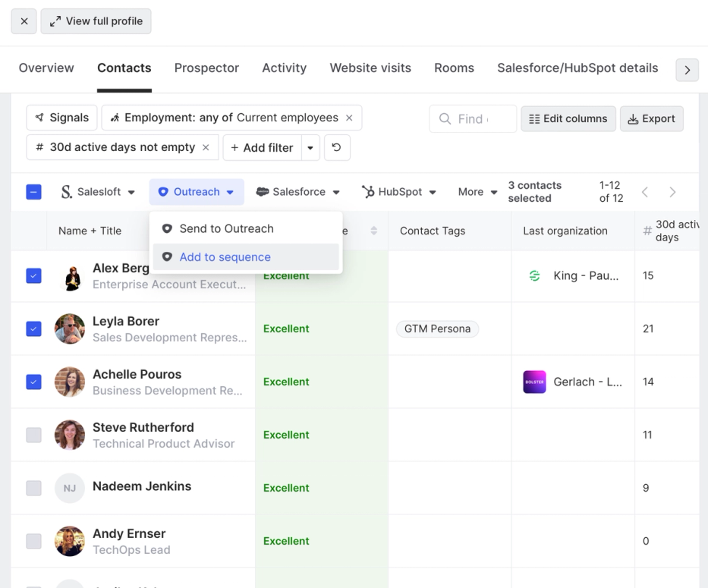Toggle the select-all contacts checkbox
The image size is (708, 588).
(34, 192)
